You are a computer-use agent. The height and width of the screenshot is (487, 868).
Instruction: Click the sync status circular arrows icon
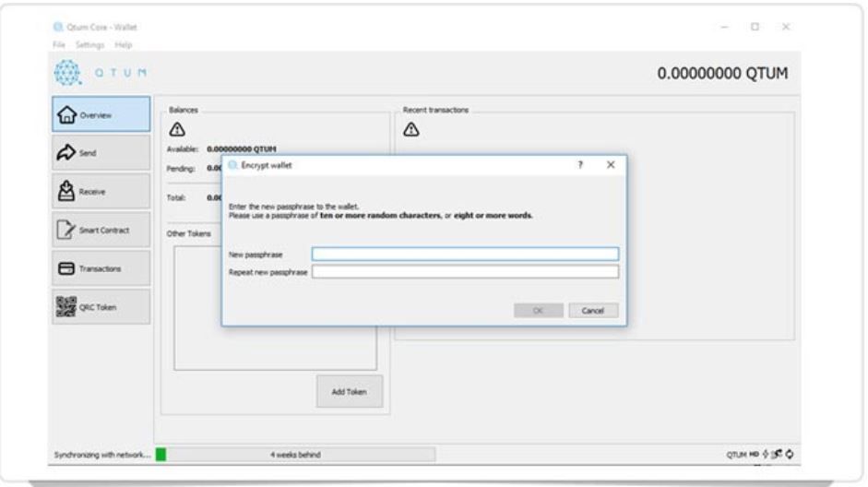(790, 455)
